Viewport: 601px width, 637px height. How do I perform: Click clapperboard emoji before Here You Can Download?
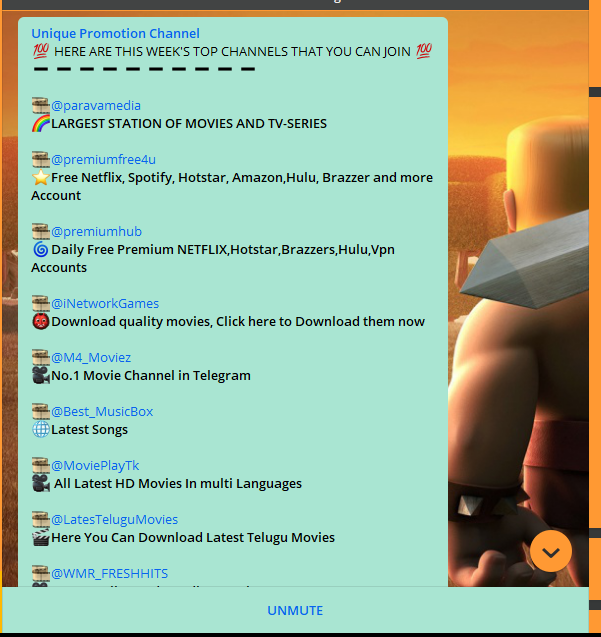[41, 537]
